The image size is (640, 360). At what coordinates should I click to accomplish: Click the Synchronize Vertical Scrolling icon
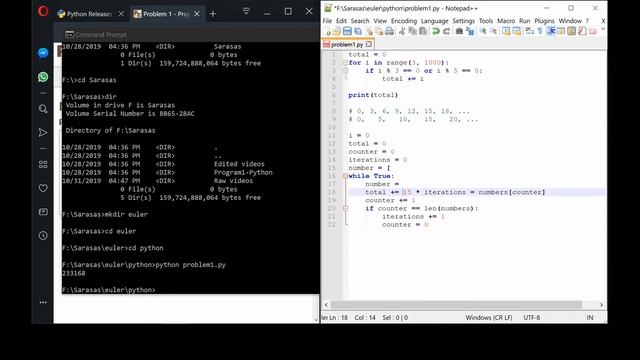point(506,31)
